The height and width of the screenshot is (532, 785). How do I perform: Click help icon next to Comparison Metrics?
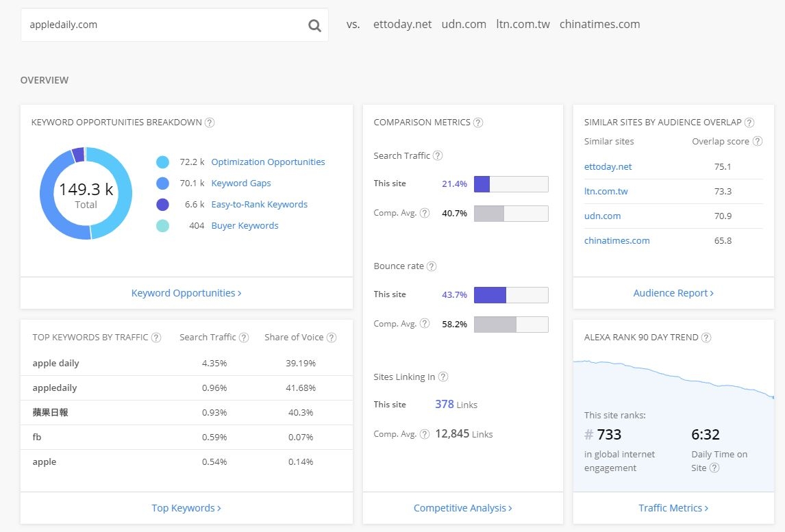(478, 123)
